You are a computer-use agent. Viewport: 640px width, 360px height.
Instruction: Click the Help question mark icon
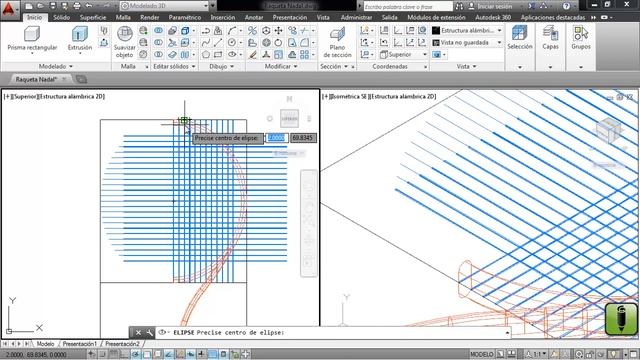coord(566,6)
